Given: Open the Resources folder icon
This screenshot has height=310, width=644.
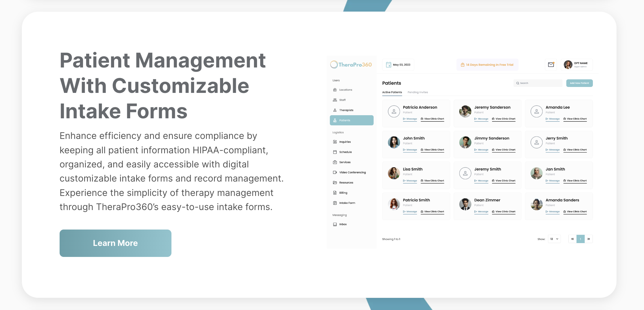Looking at the screenshot, I should coord(335,182).
